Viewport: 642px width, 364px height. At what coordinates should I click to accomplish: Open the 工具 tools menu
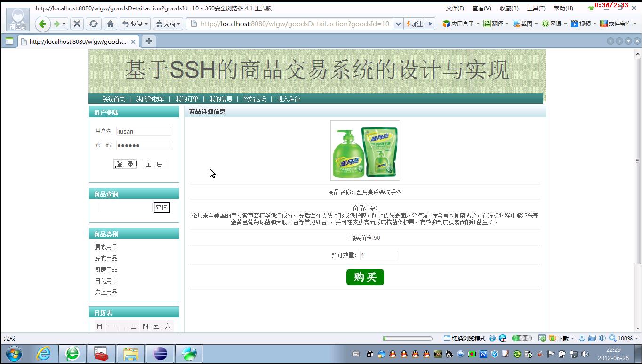click(x=536, y=8)
